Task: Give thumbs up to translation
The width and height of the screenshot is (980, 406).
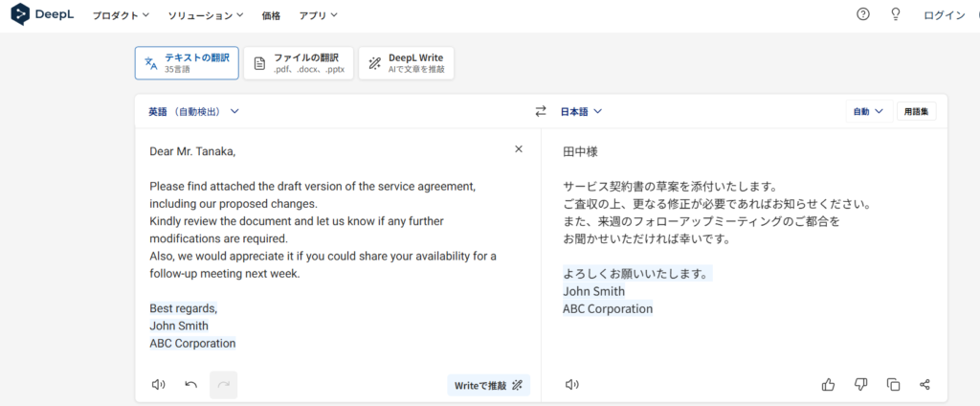Action: pos(828,385)
